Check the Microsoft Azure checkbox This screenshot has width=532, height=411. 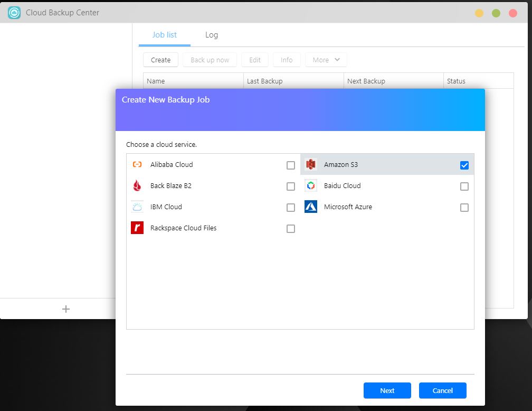pyautogui.click(x=464, y=208)
